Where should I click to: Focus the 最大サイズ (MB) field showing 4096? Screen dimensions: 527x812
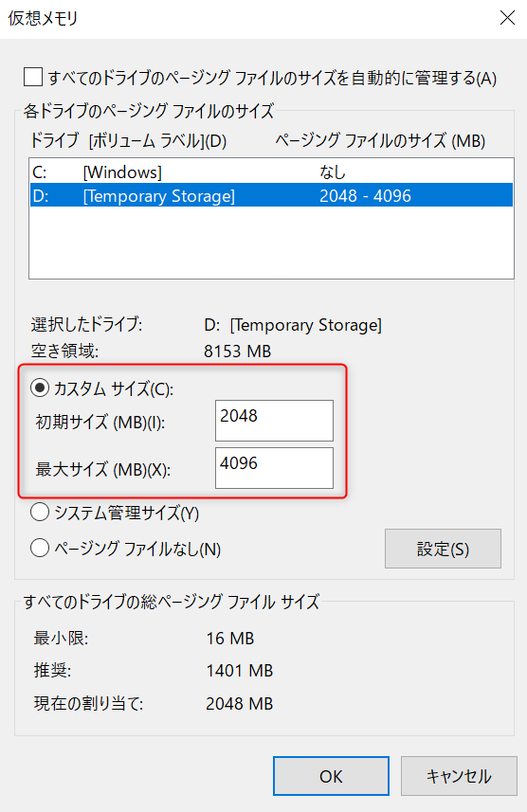(274, 468)
